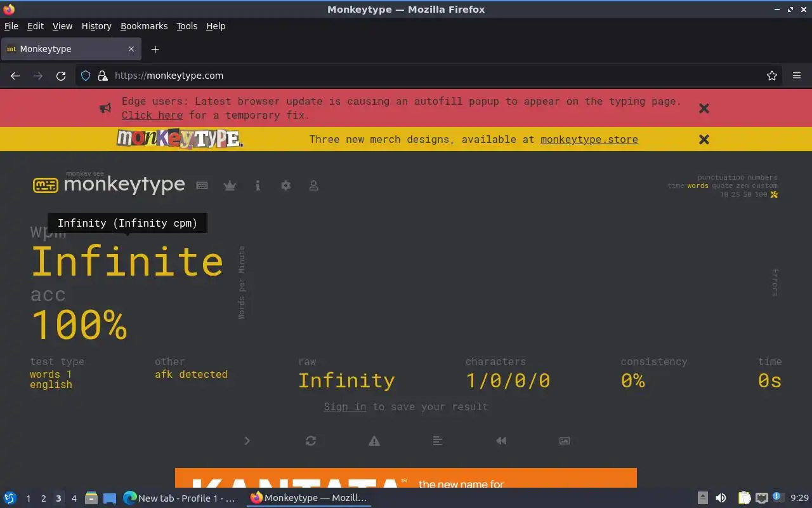Click the monkeytype title text logo
The height and width of the screenshot is (508, 812).
pos(124,185)
